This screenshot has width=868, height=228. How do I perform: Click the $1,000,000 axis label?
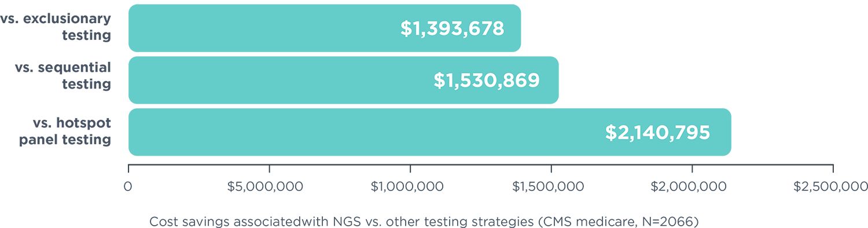410,187
